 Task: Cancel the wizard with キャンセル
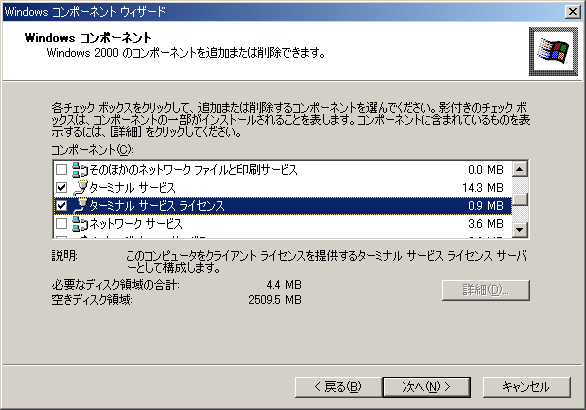pyautogui.click(x=527, y=387)
